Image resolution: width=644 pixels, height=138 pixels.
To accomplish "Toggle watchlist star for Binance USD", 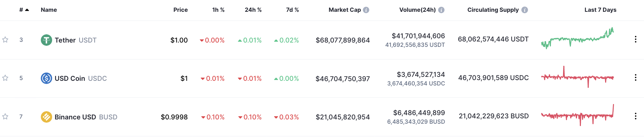I will [5, 117].
